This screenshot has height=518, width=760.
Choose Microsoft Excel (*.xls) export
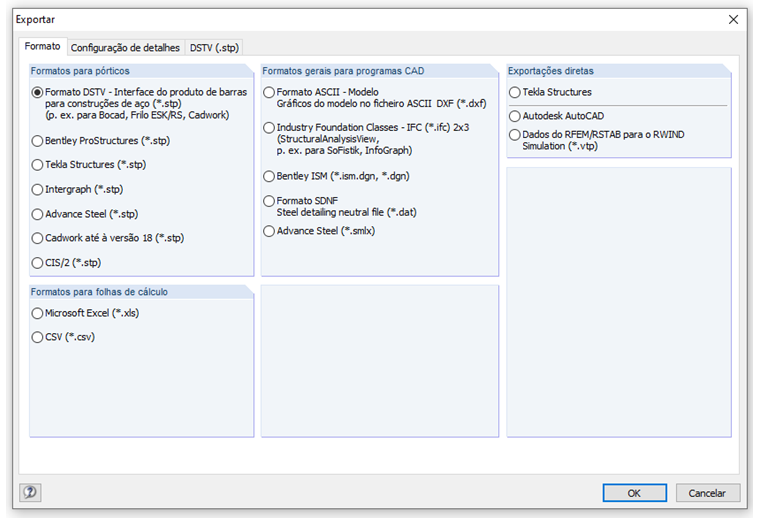(x=38, y=313)
